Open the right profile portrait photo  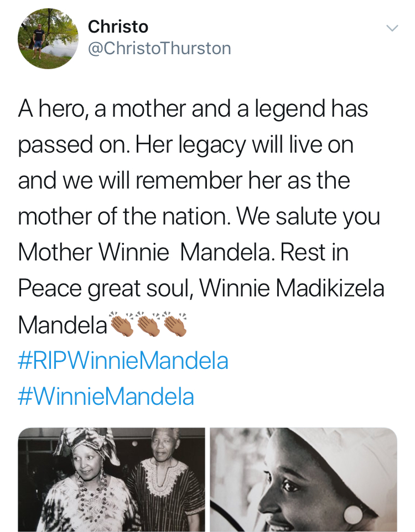tap(303, 479)
